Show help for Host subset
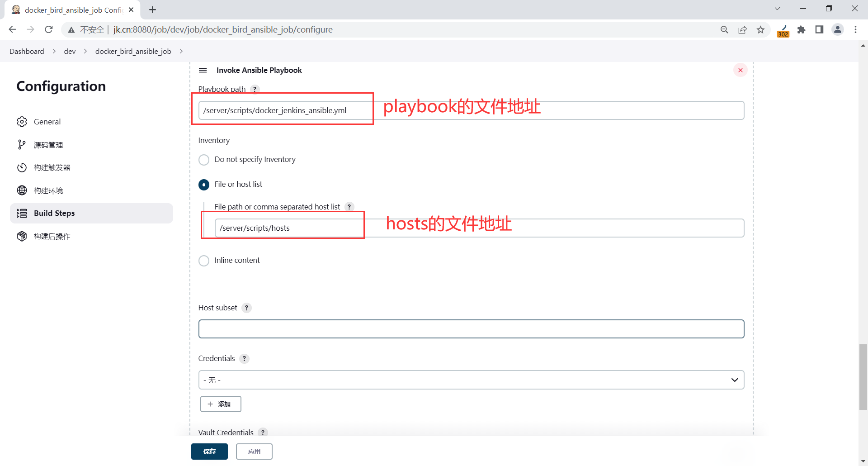Viewport: 868px width, 466px height. (x=246, y=308)
